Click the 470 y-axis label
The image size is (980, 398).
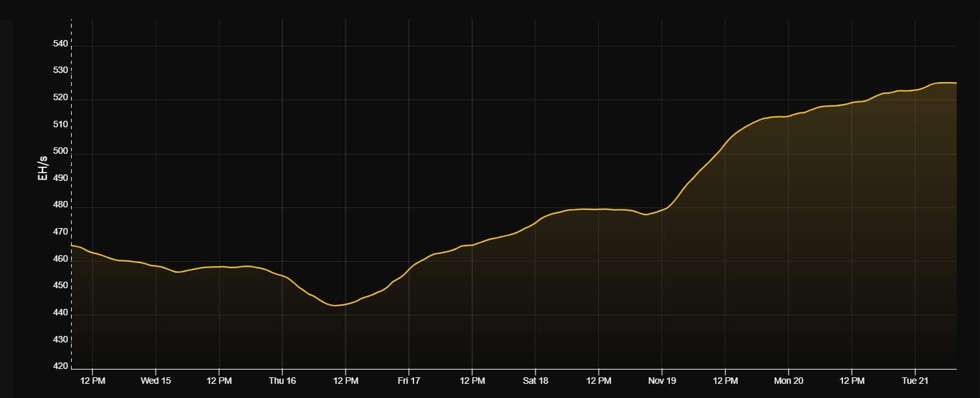60,232
